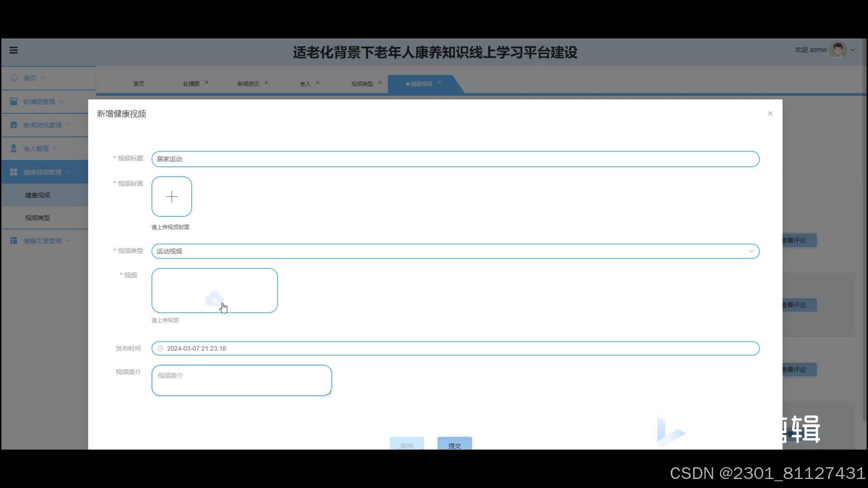Click clock icon in publish time field

point(160,348)
